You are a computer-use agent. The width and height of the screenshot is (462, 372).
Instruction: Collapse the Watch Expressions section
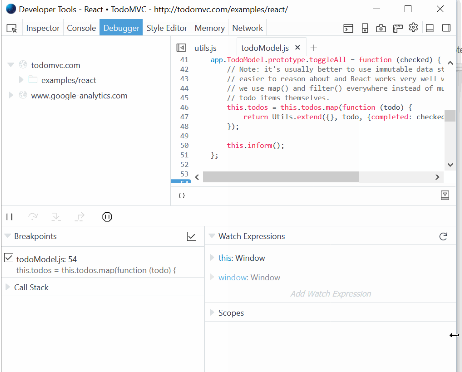tap(211, 236)
